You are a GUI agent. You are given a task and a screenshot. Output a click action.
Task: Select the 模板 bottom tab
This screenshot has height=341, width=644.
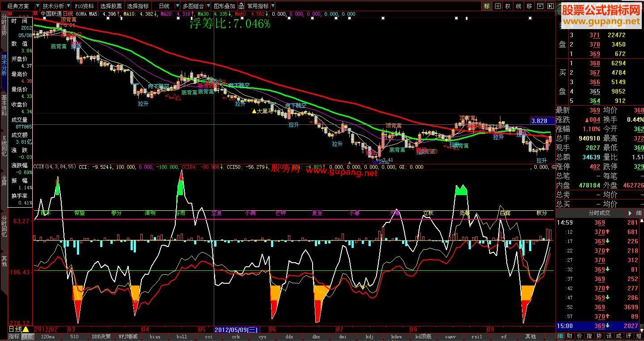click(28, 337)
